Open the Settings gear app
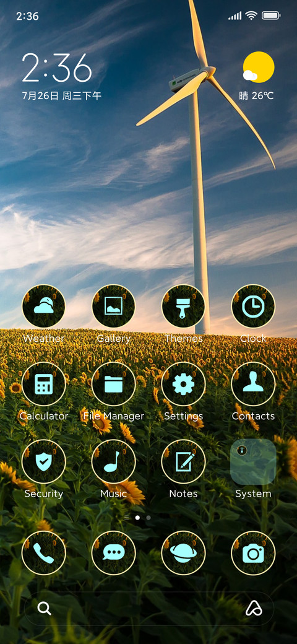Image resolution: width=297 pixels, height=644 pixels. [x=183, y=384]
